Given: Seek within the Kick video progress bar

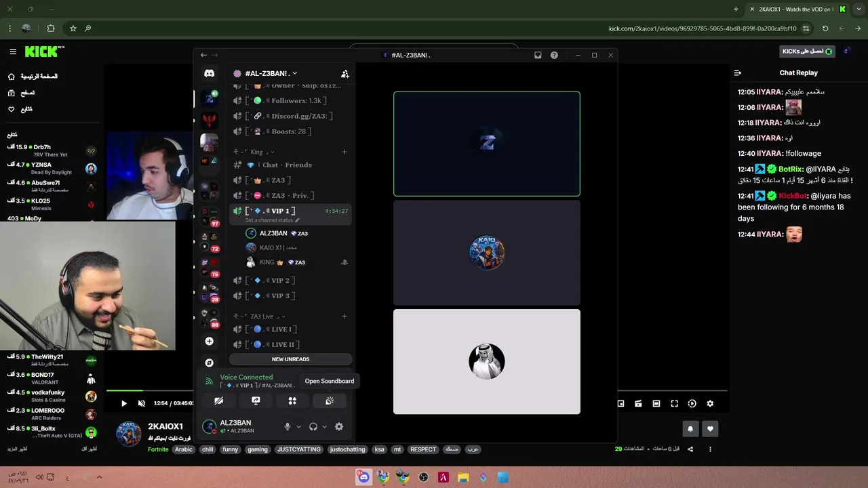Looking at the screenshot, I should [417, 390].
